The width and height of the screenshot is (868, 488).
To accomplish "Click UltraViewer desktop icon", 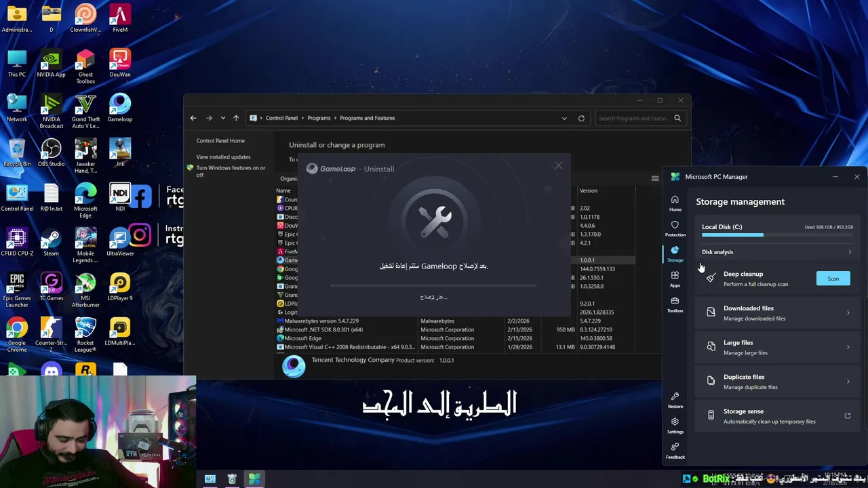I will (120, 242).
